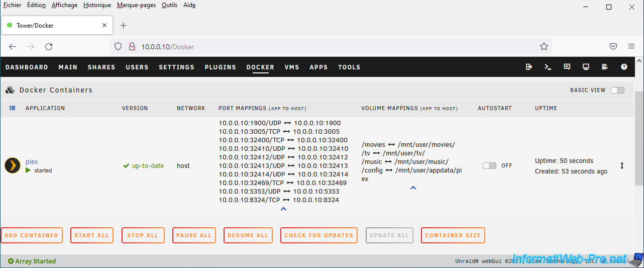
Task: Click the logout icon in Unraid header
Action: (x=529, y=67)
